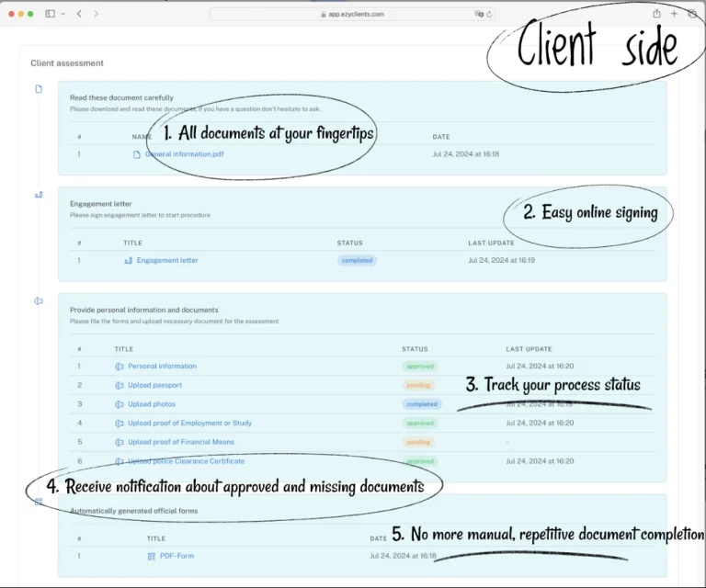The height and width of the screenshot is (588, 706).
Task: Click the completed badge for Engagement letter
Action: pyautogui.click(x=357, y=261)
